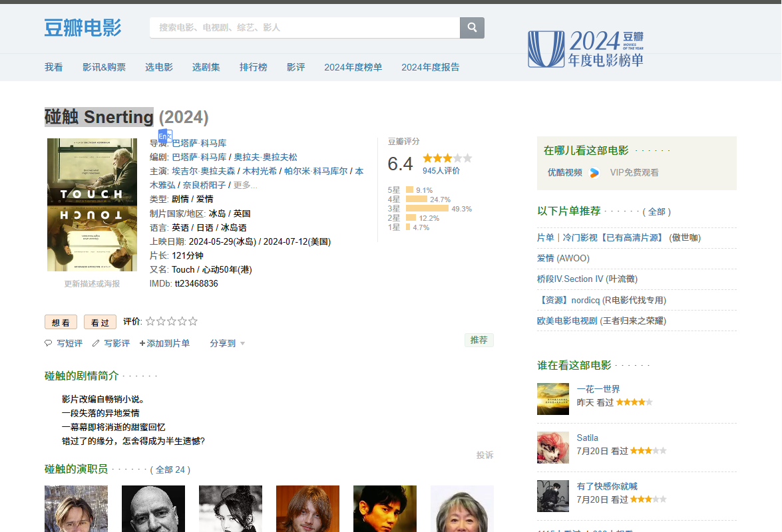Rate the movie three stars
782x532 pixels.
pos(172,321)
